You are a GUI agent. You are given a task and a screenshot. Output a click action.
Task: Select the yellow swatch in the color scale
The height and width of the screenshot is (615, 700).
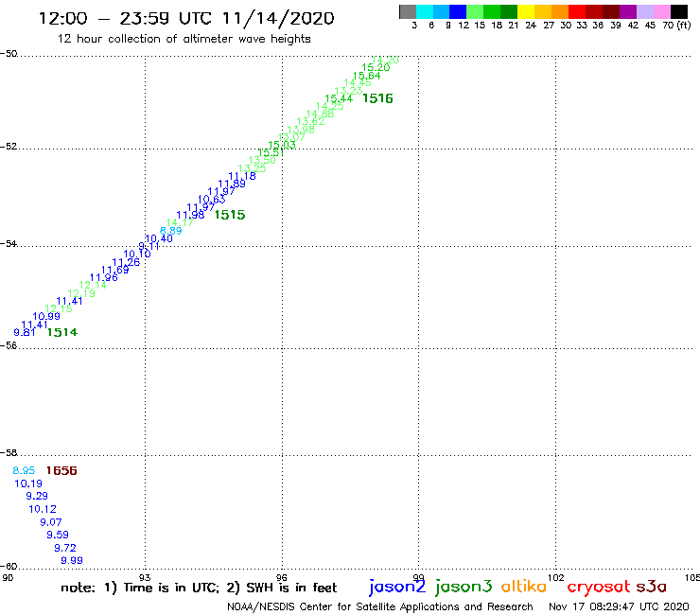[526, 11]
